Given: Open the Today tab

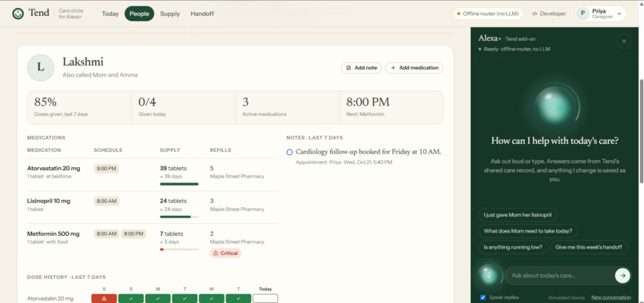Looking at the screenshot, I should coord(110,14).
